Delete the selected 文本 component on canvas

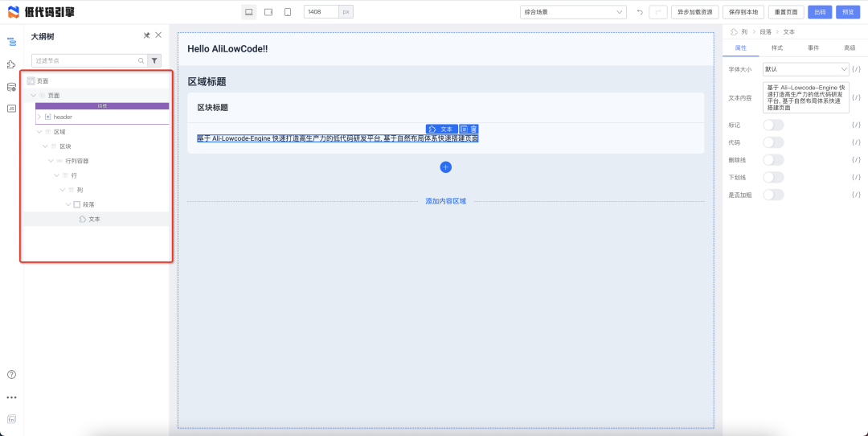coord(474,129)
